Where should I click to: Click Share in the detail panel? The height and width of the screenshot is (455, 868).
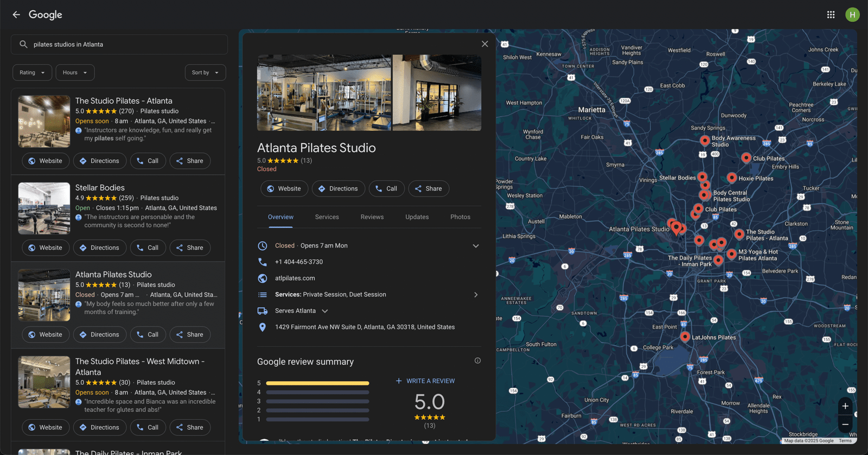429,188
